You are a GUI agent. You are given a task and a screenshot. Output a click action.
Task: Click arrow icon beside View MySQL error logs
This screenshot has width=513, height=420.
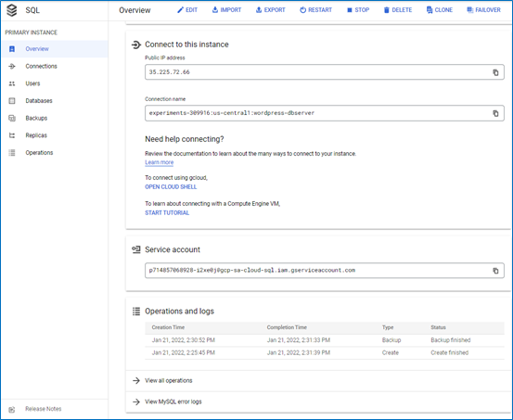pos(136,401)
